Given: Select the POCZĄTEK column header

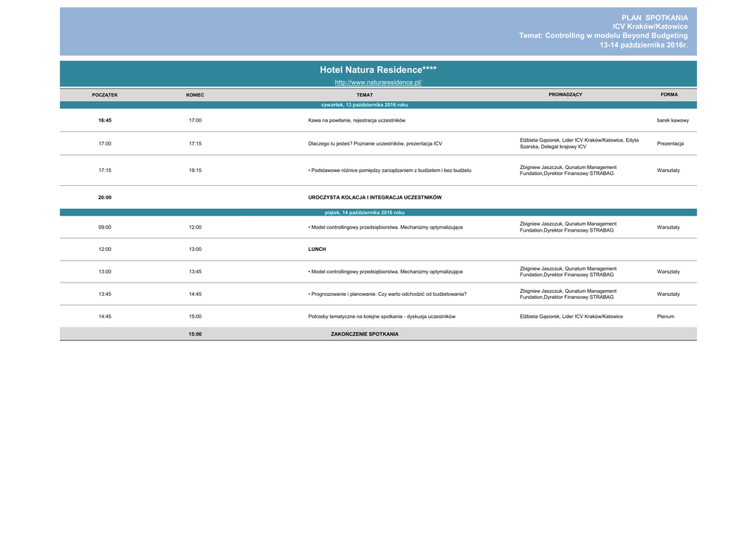Looking at the screenshot, I should [x=105, y=95].
